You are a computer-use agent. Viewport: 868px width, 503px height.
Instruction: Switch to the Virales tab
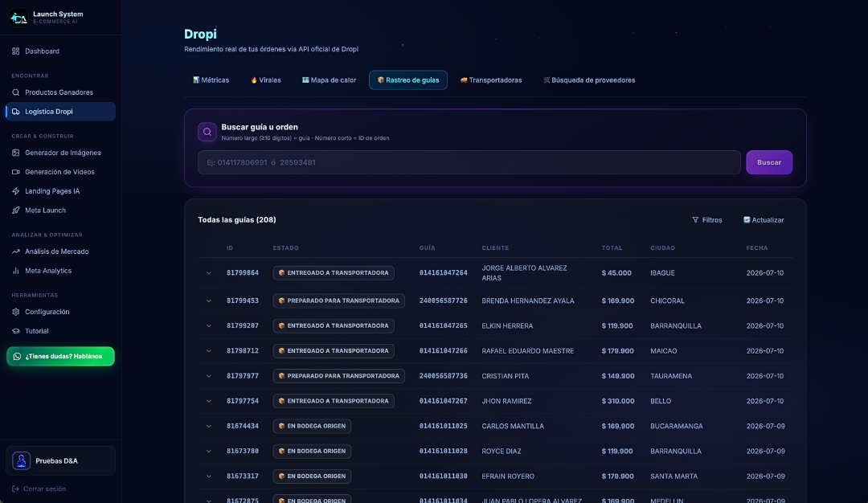coord(266,80)
